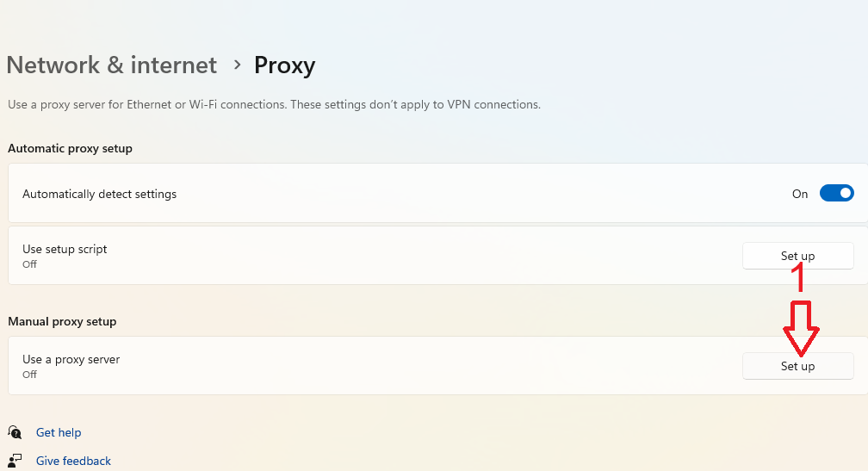The width and height of the screenshot is (868, 471).
Task: Click the Off status under Use setup script
Action: 30,264
